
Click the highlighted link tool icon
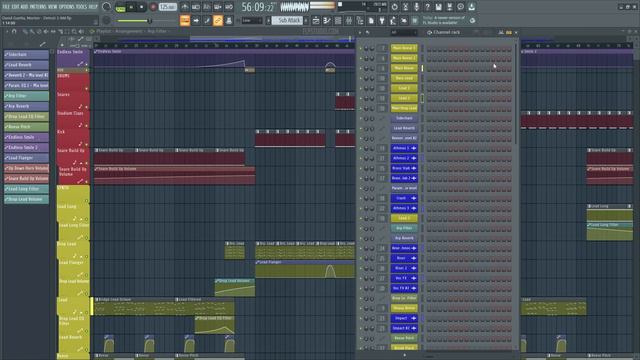pos(218,20)
